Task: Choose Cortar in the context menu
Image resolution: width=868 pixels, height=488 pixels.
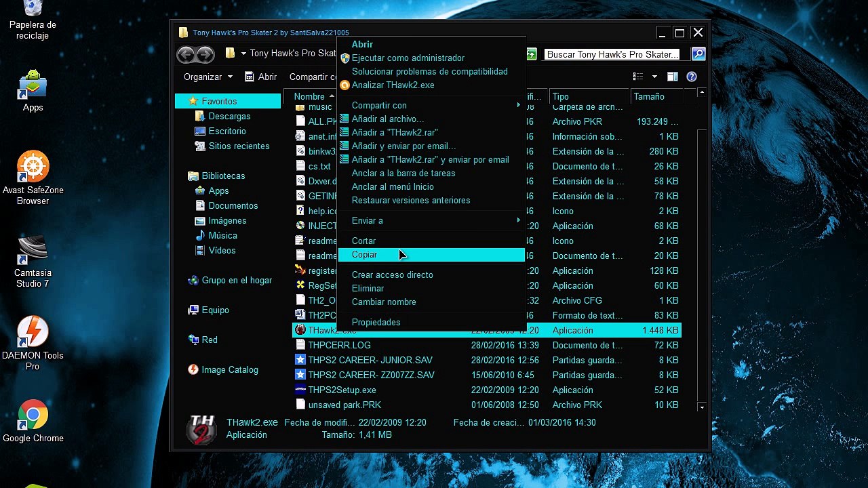Action: 431,241
